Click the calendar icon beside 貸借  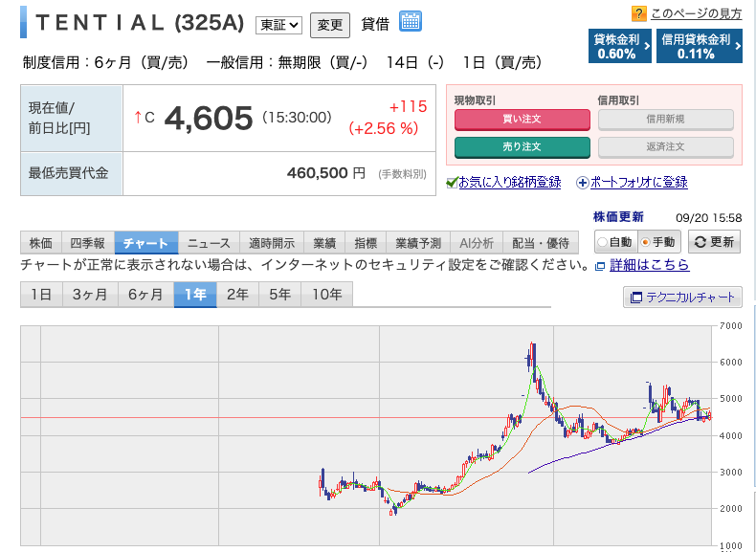[x=411, y=21]
